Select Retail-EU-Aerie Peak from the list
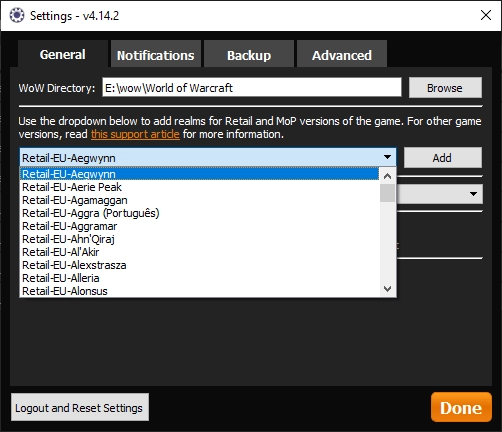This screenshot has width=502, height=432. tap(200, 187)
